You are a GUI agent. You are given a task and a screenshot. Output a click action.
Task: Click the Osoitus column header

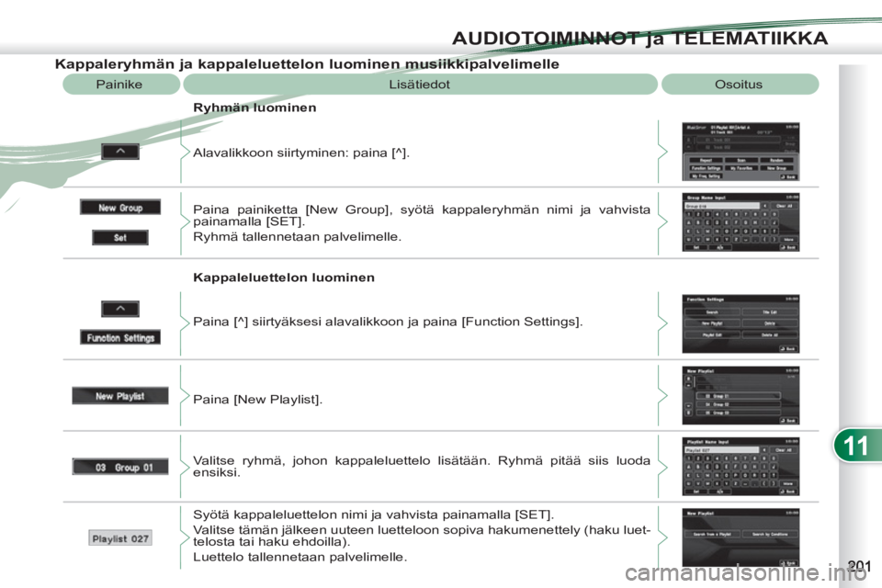tap(740, 85)
